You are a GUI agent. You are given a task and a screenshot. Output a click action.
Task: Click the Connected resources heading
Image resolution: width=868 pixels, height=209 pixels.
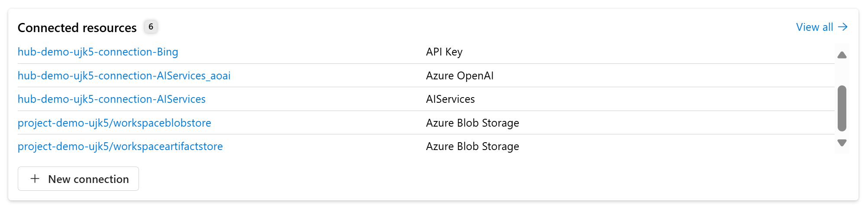pyautogui.click(x=77, y=28)
